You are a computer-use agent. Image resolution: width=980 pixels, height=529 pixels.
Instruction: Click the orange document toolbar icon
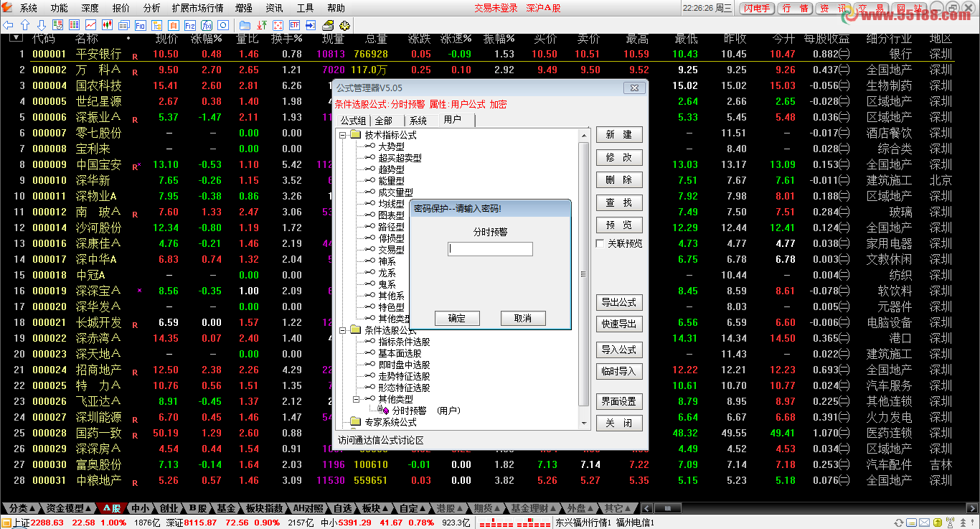pyautogui.click(x=173, y=25)
